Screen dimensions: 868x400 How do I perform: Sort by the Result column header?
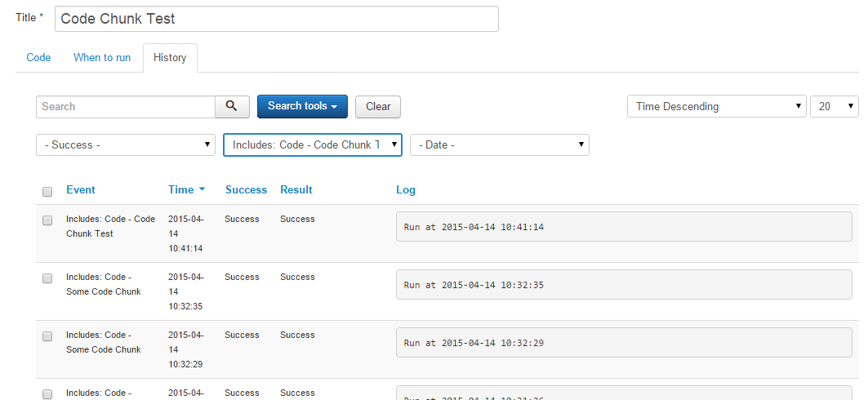[x=296, y=189]
